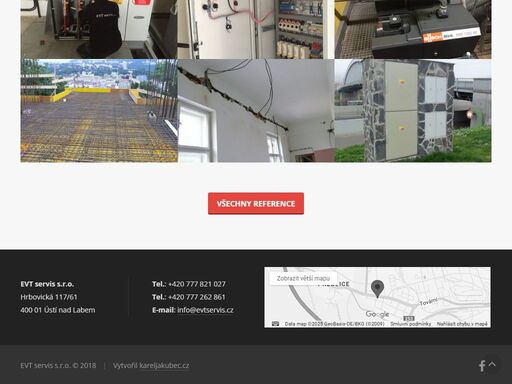Open Smluvní podmínky map terms link
This screenshot has width=512, height=384.
coord(411,324)
